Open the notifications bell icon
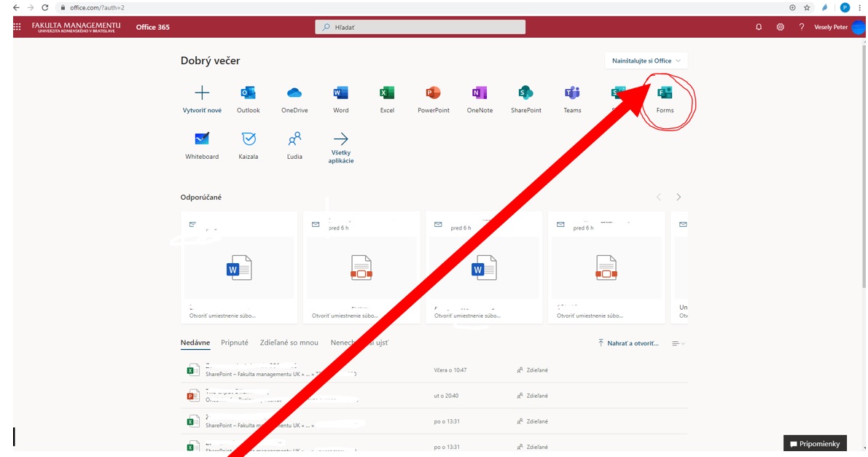 [x=759, y=27]
